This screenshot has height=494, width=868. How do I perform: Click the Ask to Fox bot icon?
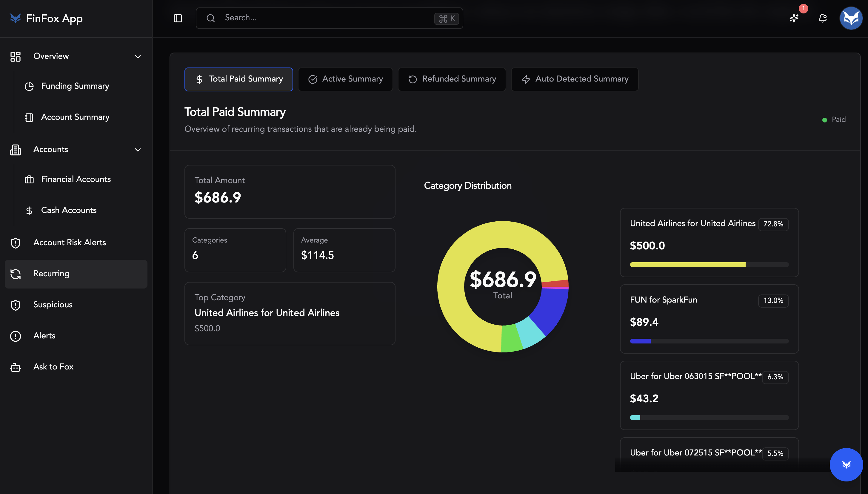[x=15, y=367]
